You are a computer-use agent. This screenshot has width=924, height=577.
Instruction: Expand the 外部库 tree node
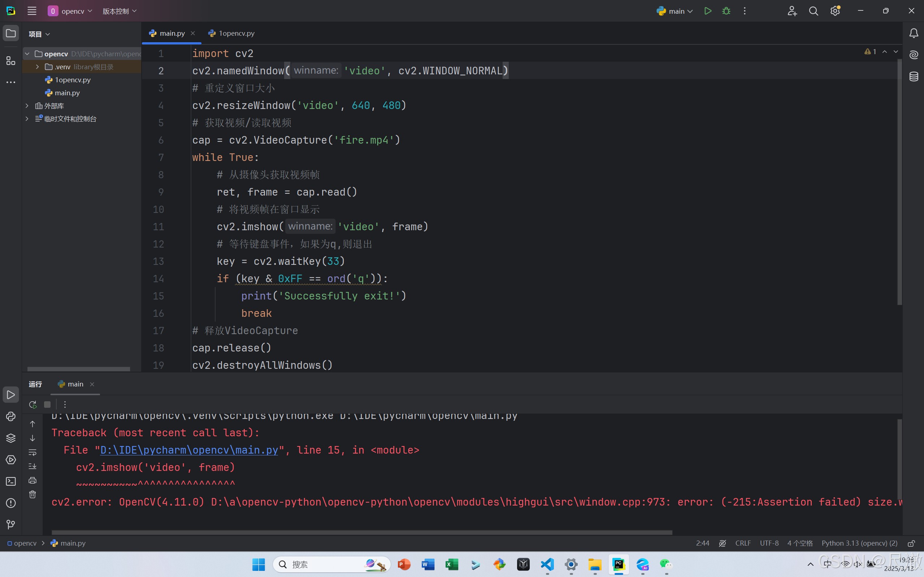(x=27, y=106)
